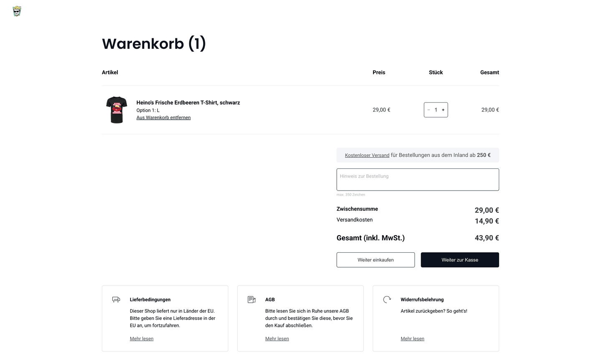Screen dimensions: 601x364
Task: Click the return arrow icon for Widerrufsbelehrung
Action: (x=387, y=299)
